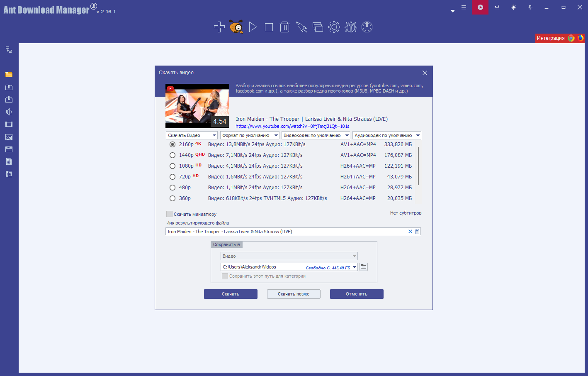This screenshot has height=376, width=588.
Task: Click the Chrome integration icon
Action: point(571,38)
